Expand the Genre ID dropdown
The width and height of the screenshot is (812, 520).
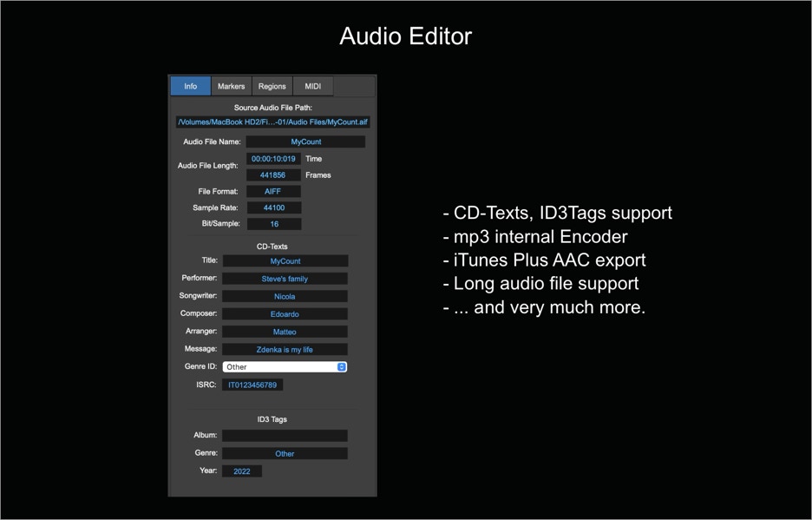(x=285, y=367)
